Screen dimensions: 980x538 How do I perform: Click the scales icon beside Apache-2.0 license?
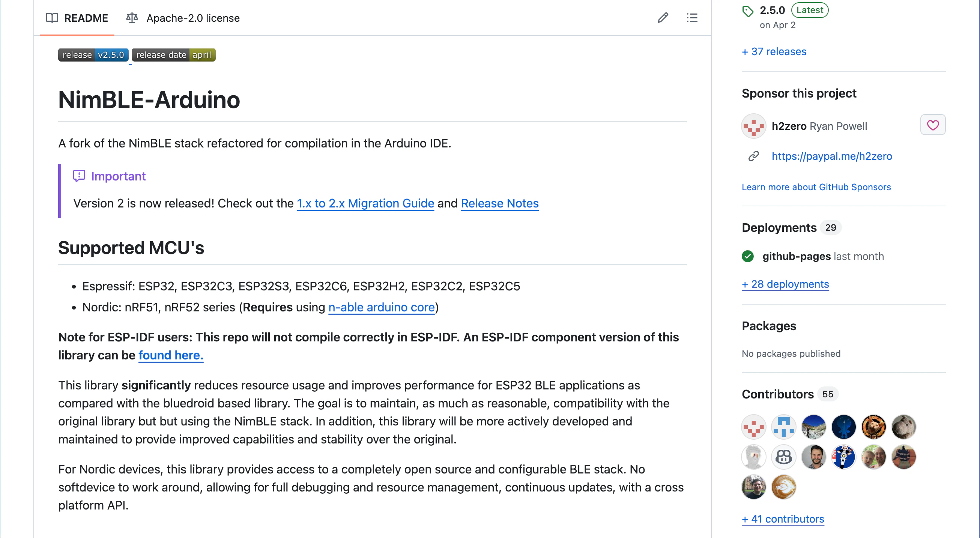132,18
